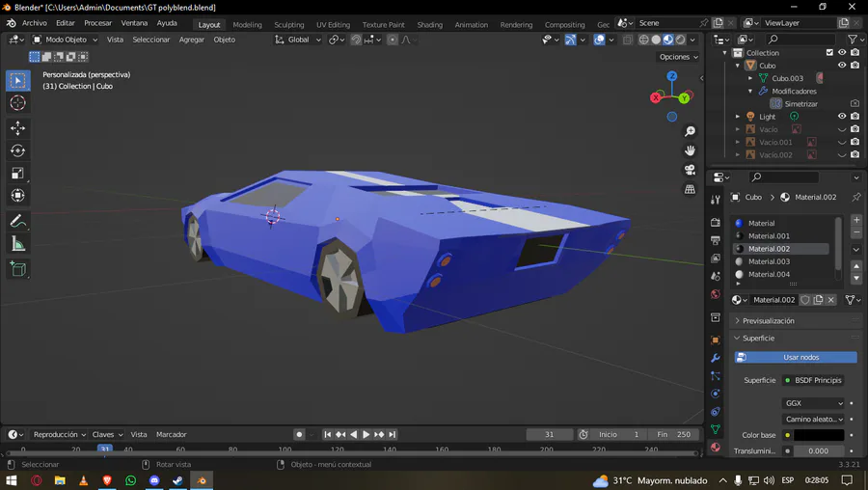The height and width of the screenshot is (490, 868).
Task: Open the Render properties tab
Action: [716, 222]
